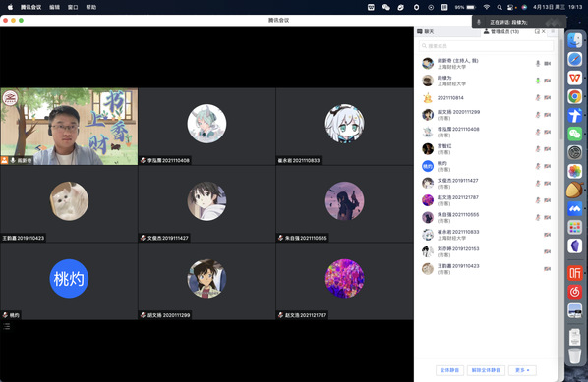The height and width of the screenshot is (382, 588).
Task: Toggle microphone for host in member list
Action: (x=538, y=64)
